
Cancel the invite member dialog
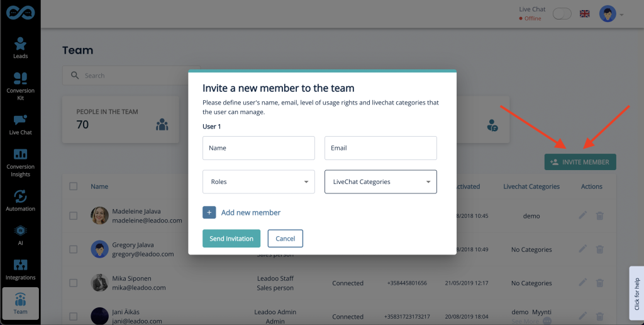pos(285,239)
